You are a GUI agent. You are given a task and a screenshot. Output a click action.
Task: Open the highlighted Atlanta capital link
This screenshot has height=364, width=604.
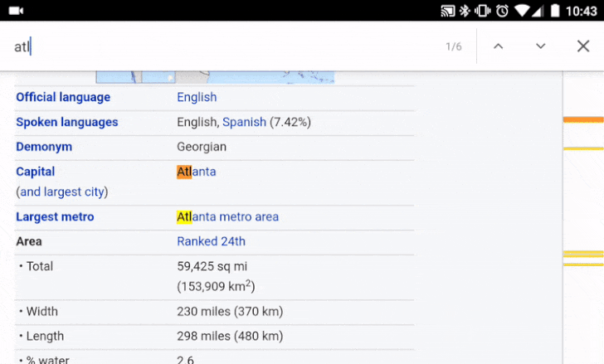tap(197, 172)
